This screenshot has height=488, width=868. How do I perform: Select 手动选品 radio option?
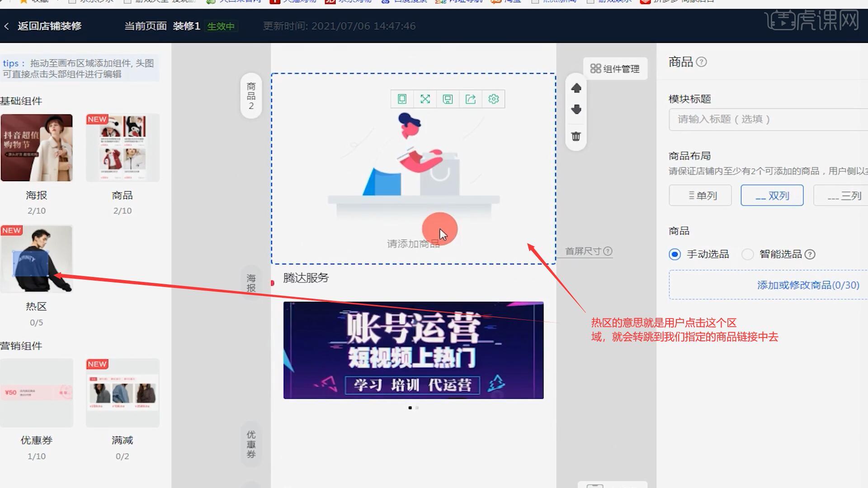[x=675, y=254]
